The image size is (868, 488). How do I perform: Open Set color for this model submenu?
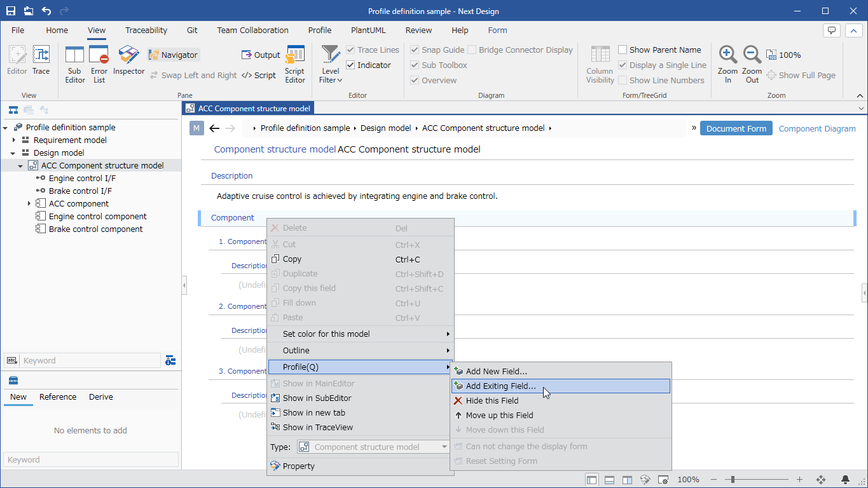point(360,334)
